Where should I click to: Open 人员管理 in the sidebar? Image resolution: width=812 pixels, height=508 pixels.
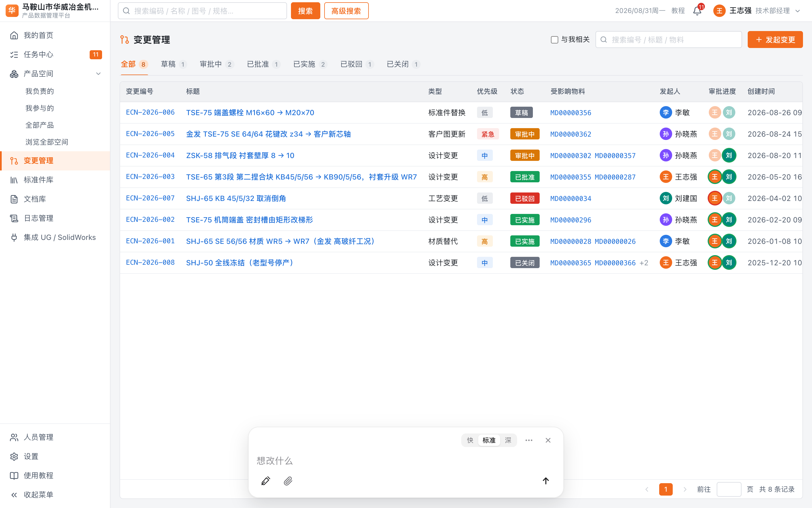[55, 437]
